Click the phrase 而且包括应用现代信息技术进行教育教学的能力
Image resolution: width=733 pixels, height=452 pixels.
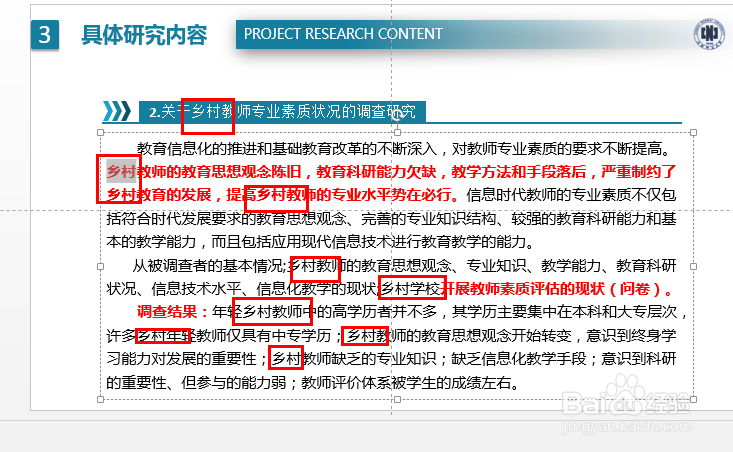coord(368,242)
